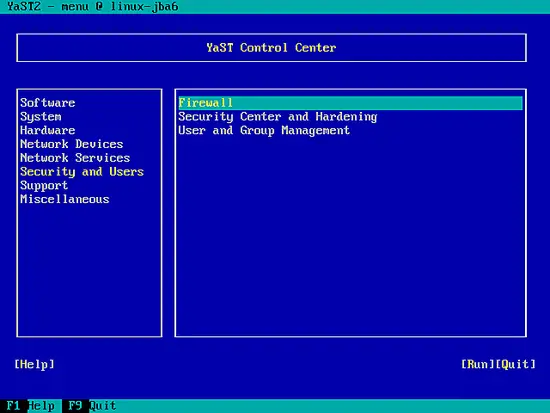
Task: Click empty area of categories panel
Action: 89,270
